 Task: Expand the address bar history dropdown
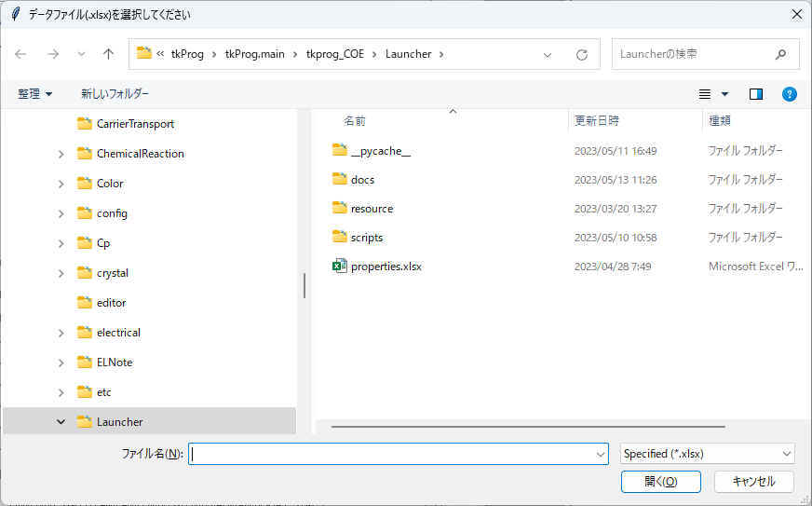[x=548, y=54]
